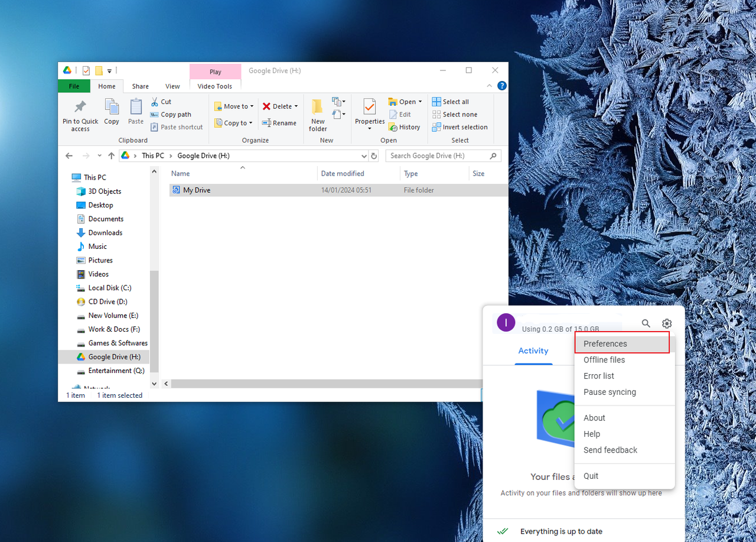Quit Google Drive from the menu
Viewport: 756px width, 542px height.
tap(591, 476)
